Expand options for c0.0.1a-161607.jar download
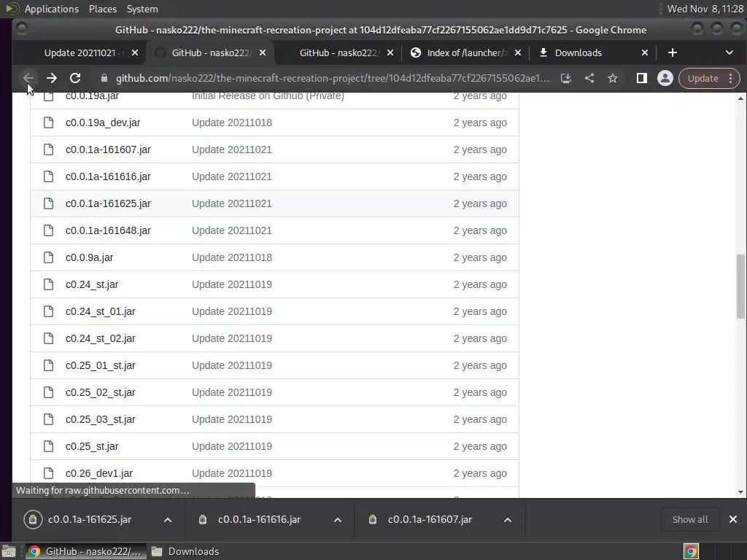Screen dimensions: 747x560 [x=508, y=519]
